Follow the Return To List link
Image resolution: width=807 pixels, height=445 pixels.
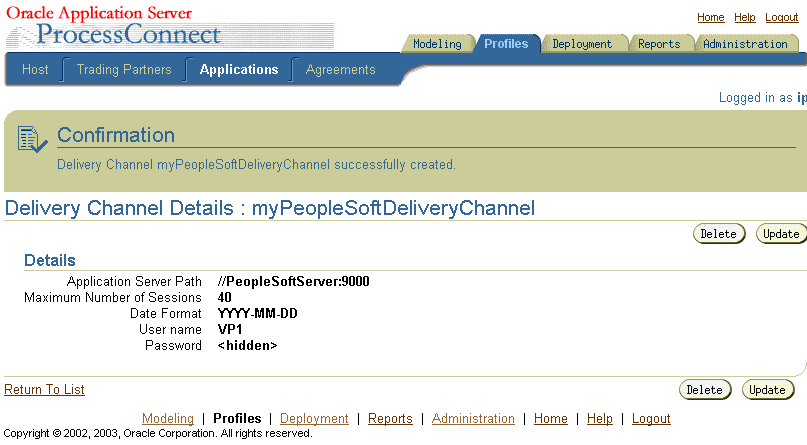(44, 389)
